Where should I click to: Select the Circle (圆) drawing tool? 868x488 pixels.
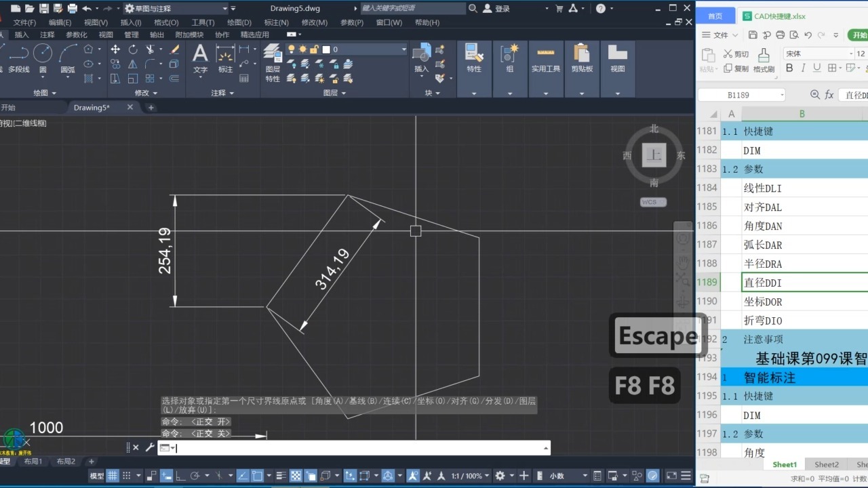[x=43, y=58]
